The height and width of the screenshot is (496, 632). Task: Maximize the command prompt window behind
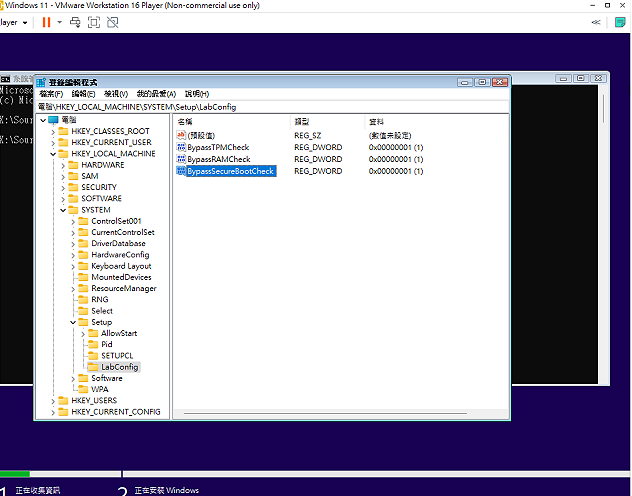pos(581,78)
